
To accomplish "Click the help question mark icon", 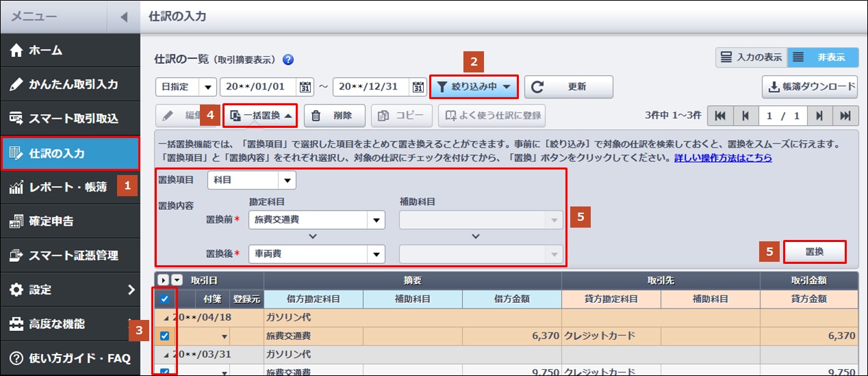I will point(288,59).
